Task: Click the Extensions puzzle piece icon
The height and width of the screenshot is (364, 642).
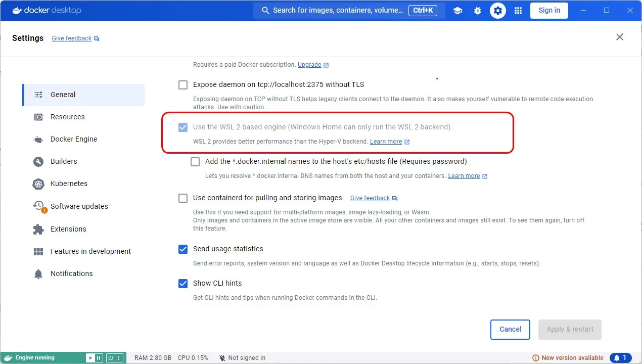Action: [x=38, y=229]
